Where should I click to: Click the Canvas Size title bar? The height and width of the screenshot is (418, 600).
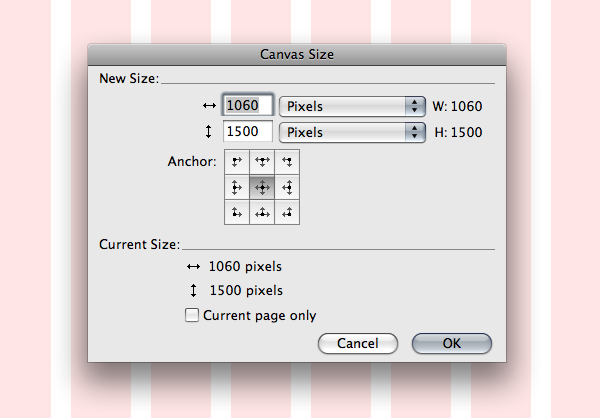(297, 55)
